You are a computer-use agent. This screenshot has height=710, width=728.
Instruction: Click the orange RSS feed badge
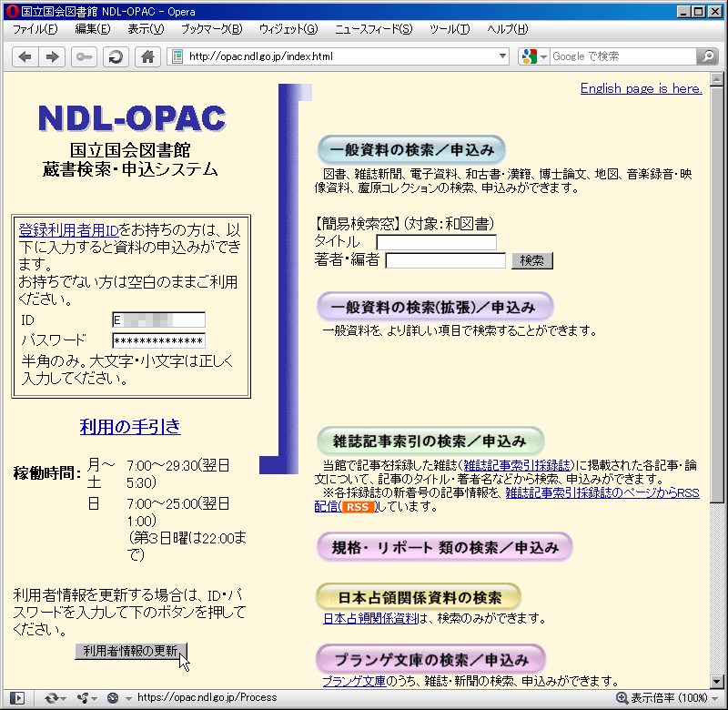pyautogui.click(x=359, y=506)
